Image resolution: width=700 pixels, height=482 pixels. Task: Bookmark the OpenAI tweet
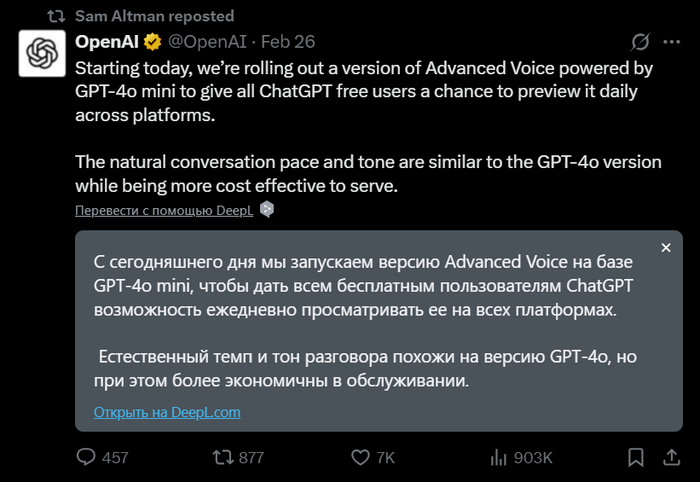tap(634, 458)
